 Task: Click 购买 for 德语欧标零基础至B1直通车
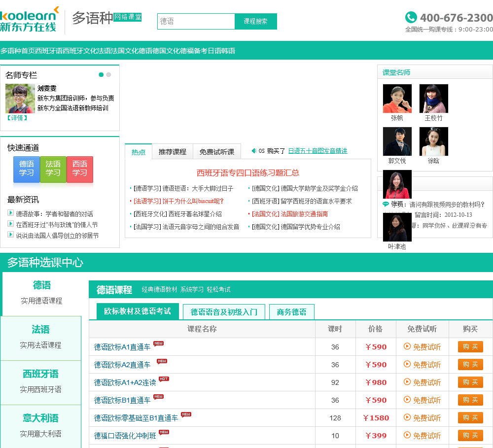coord(470,417)
